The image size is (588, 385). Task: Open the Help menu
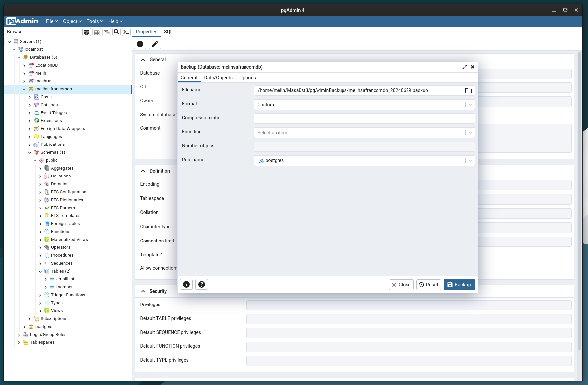[x=115, y=21]
